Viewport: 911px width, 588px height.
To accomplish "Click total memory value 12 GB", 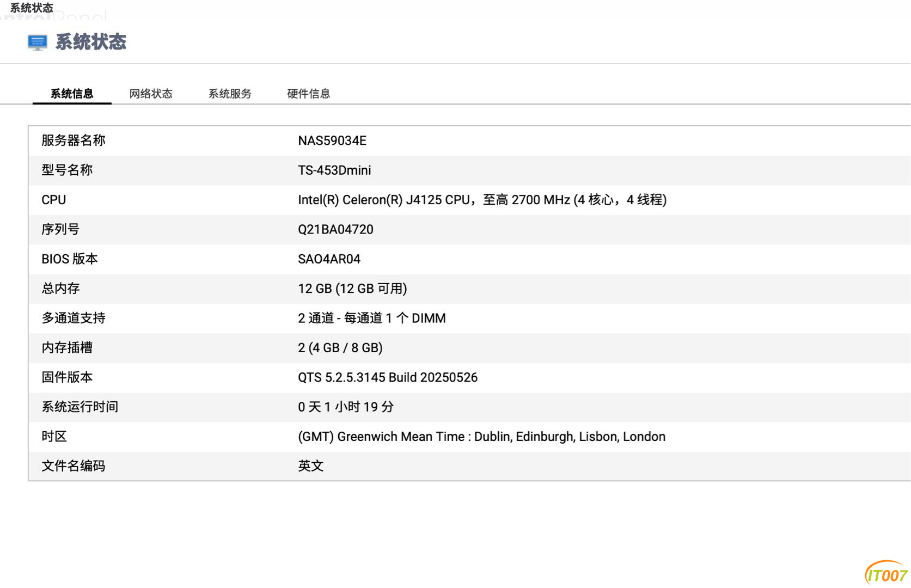I will [352, 289].
